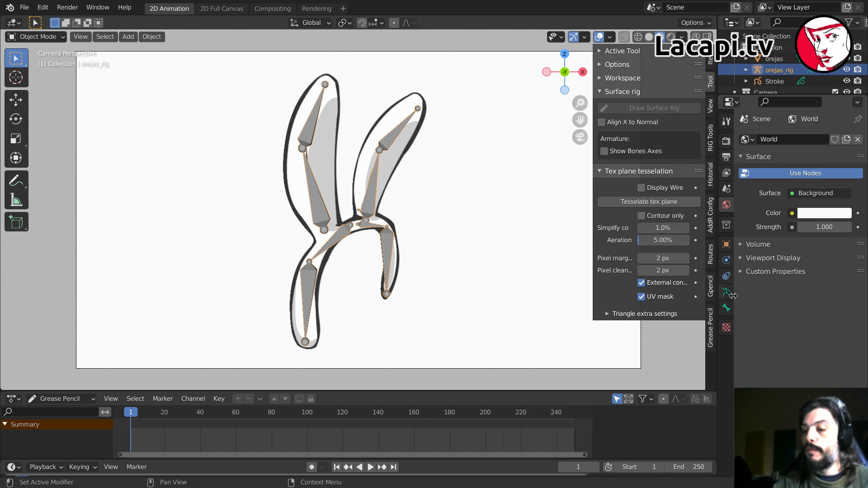Enable Show Bones Axes checkbox
The height and width of the screenshot is (488, 868).
[604, 151]
